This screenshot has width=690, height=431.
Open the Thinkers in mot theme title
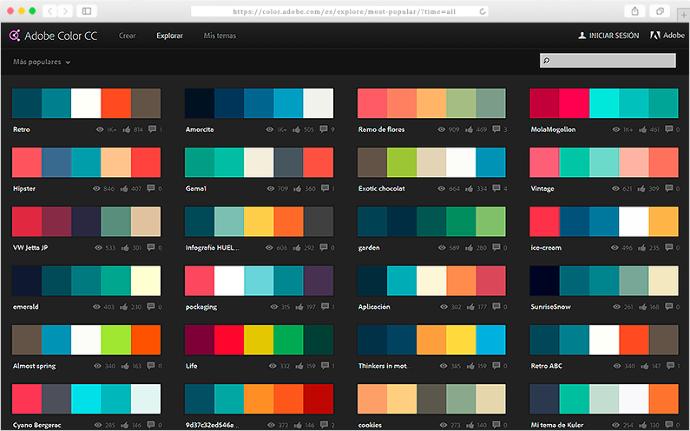click(x=382, y=366)
